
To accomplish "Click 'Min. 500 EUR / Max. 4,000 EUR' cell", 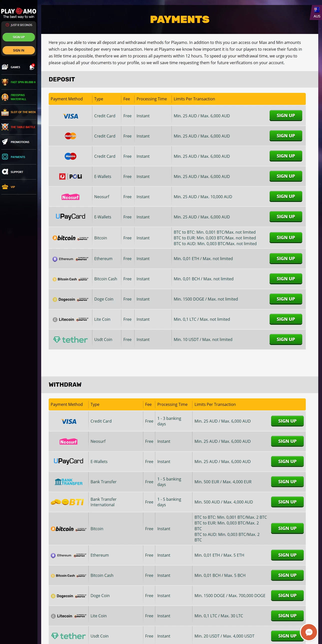I will pos(223,482).
